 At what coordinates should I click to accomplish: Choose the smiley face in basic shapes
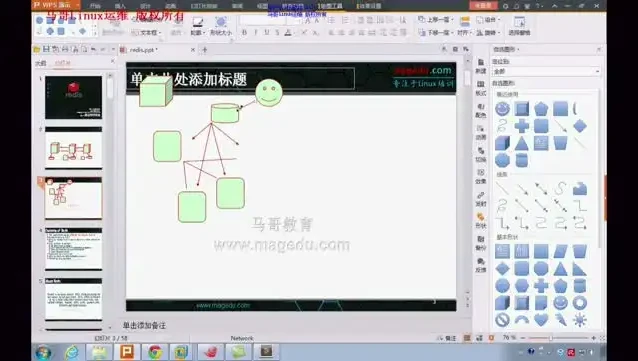point(561,303)
